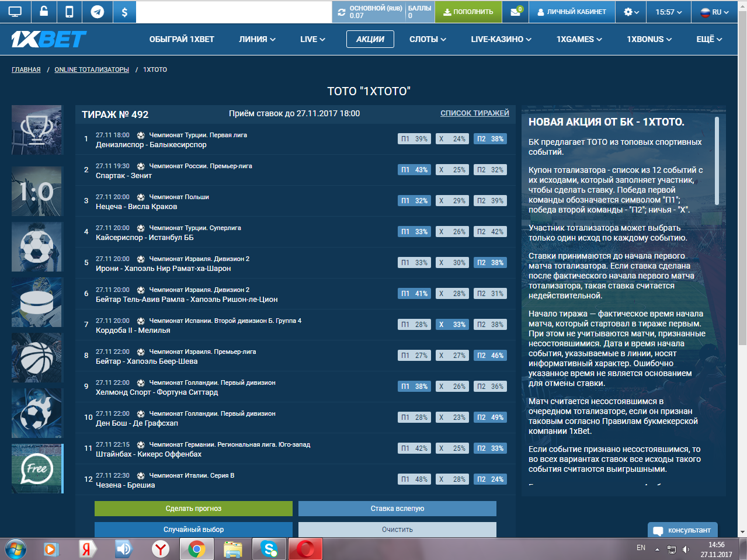The width and height of the screenshot is (747, 560).
Task: Open the messages envelope icon
Action: [516, 12]
